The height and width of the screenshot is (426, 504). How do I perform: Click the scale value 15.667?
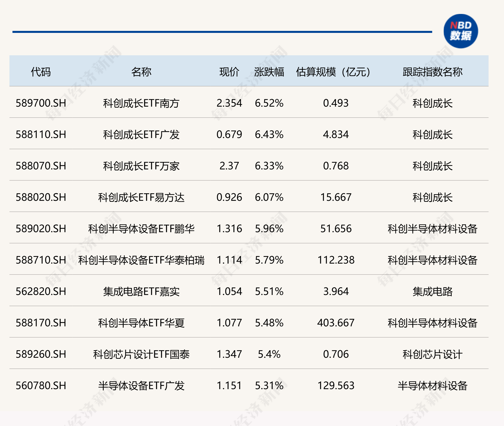[336, 197]
